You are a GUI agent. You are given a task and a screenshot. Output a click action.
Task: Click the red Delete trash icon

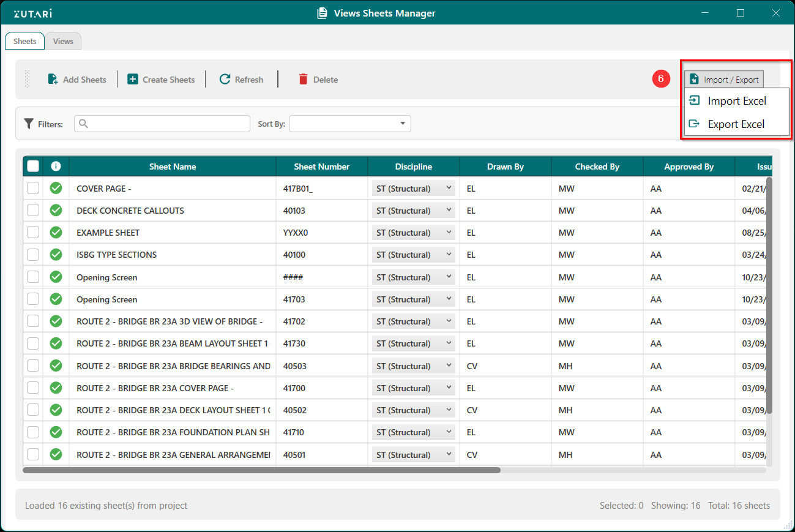(x=304, y=79)
